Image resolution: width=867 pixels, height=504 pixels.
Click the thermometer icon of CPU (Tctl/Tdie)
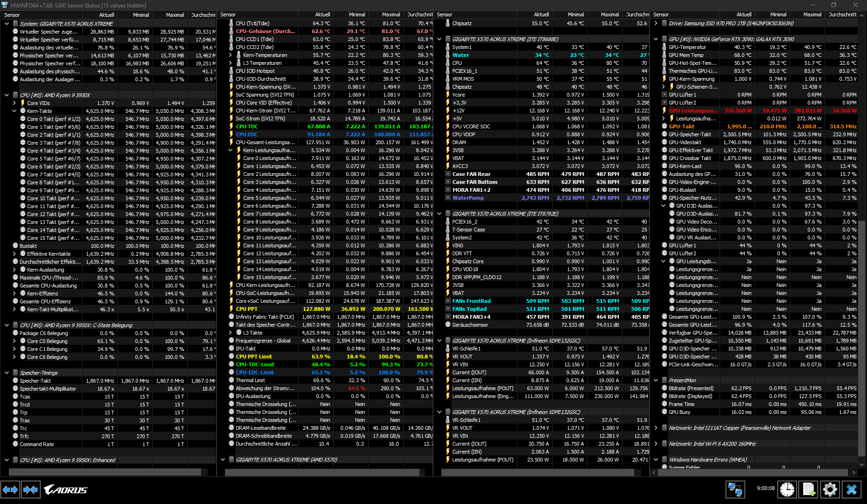tap(231, 23)
